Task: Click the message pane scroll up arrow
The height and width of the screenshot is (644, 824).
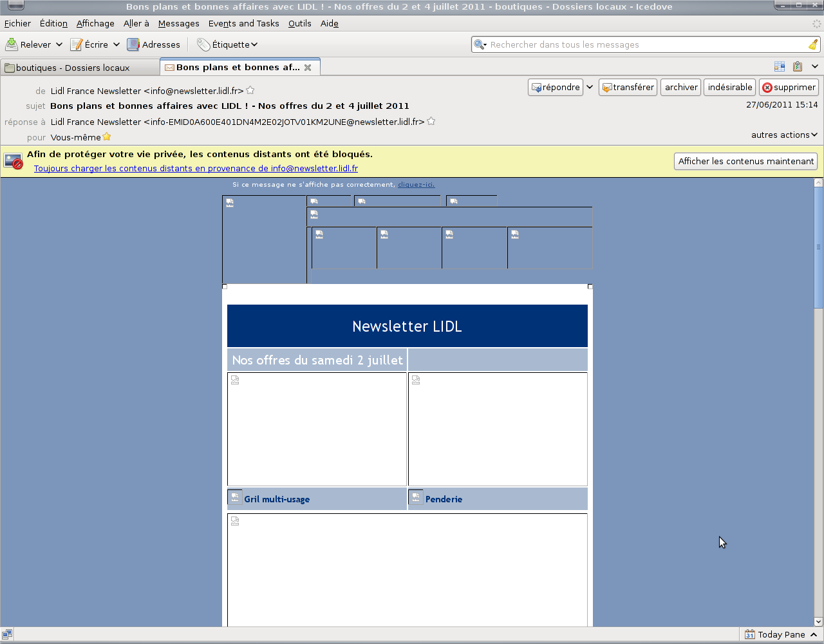Action: click(818, 183)
